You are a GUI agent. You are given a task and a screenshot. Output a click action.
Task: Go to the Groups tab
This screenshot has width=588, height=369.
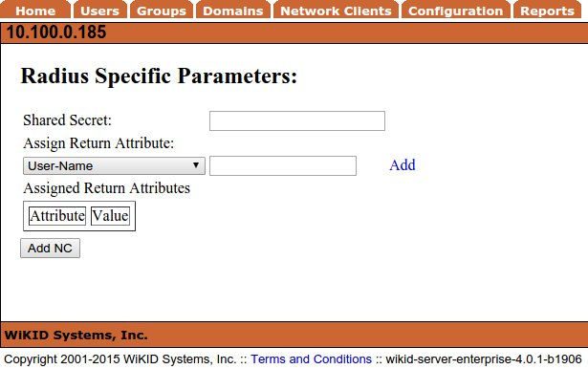162,11
